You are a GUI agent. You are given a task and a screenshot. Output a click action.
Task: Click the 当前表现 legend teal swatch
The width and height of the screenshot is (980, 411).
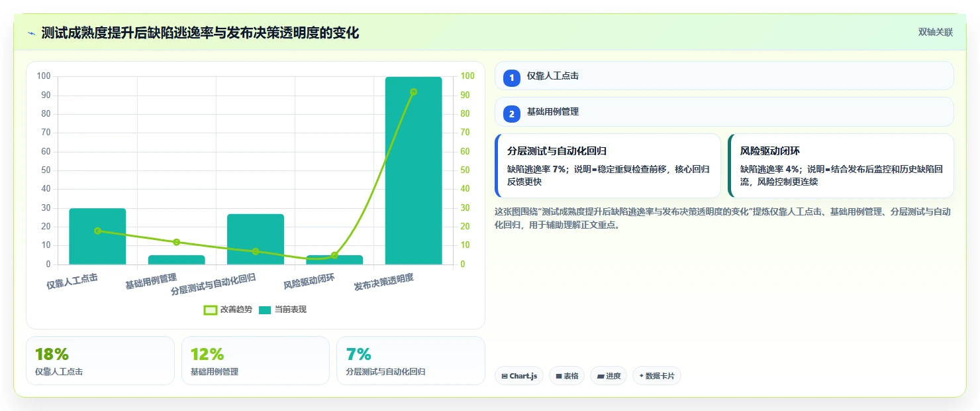(265, 310)
